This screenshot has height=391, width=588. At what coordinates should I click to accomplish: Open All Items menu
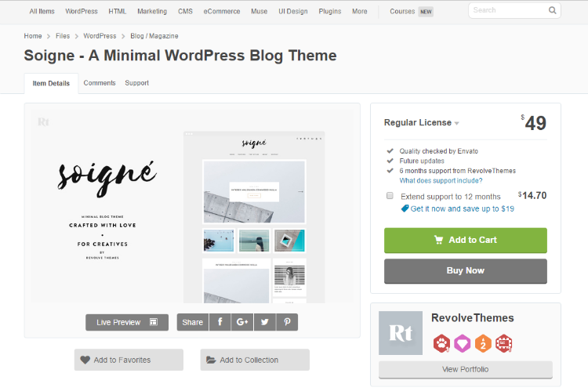(x=42, y=11)
